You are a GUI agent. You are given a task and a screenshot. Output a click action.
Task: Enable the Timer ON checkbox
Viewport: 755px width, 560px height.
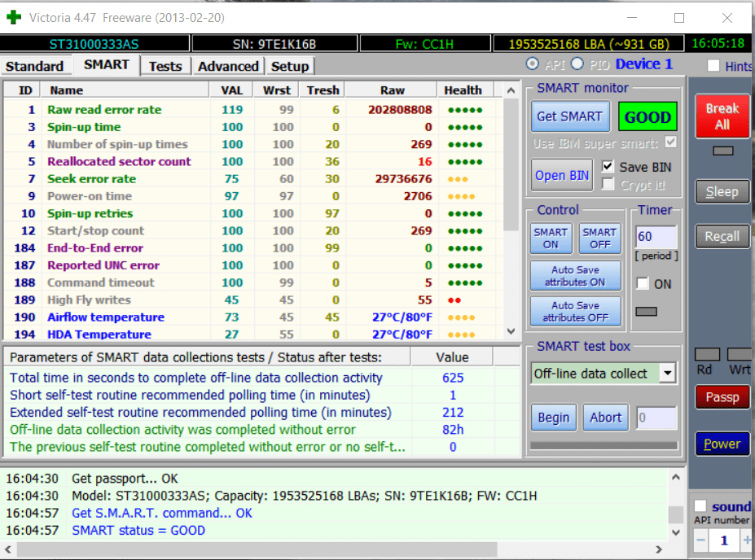643,283
